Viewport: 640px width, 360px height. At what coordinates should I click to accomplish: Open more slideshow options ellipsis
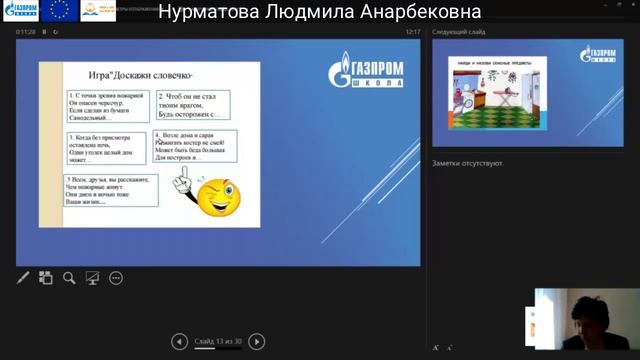116,278
